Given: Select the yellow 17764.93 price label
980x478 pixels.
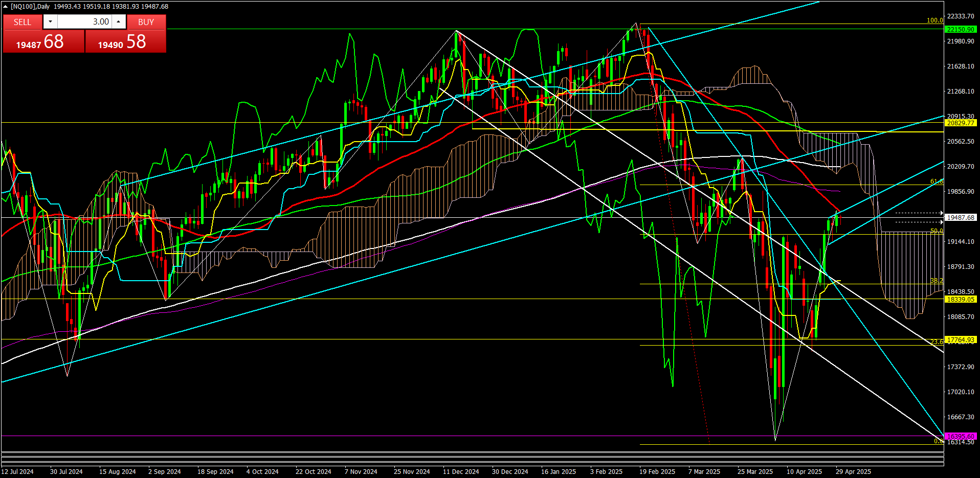Looking at the screenshot, I should coord(960,340).
